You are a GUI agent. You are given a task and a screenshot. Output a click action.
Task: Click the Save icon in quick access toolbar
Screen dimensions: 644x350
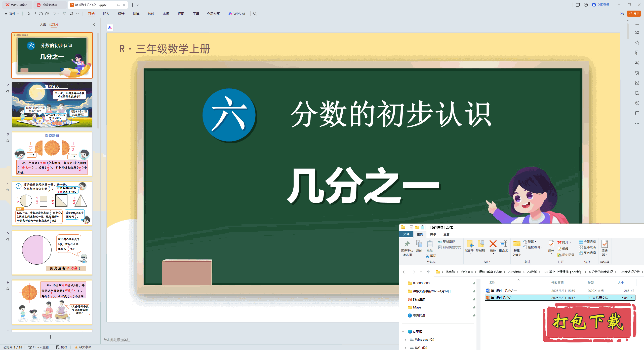[x=27, y=14]
